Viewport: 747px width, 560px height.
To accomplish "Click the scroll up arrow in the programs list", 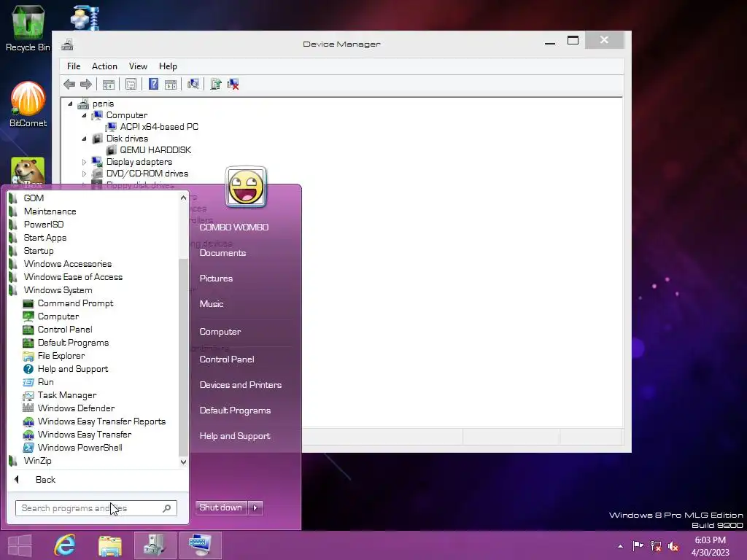I will point(183,198).
